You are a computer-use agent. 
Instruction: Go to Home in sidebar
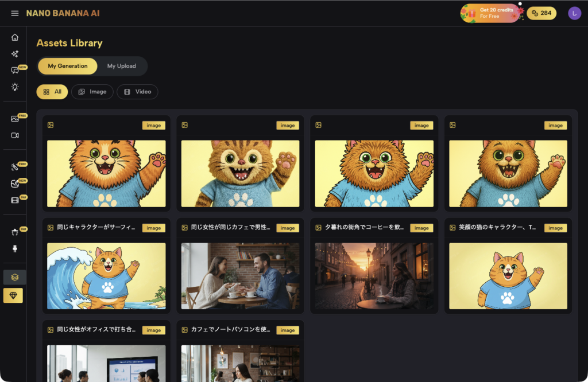click(15, 37)
